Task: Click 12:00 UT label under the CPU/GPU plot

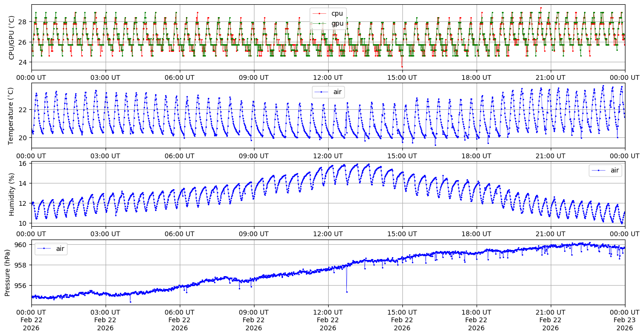Action: [x=328, y=77]
